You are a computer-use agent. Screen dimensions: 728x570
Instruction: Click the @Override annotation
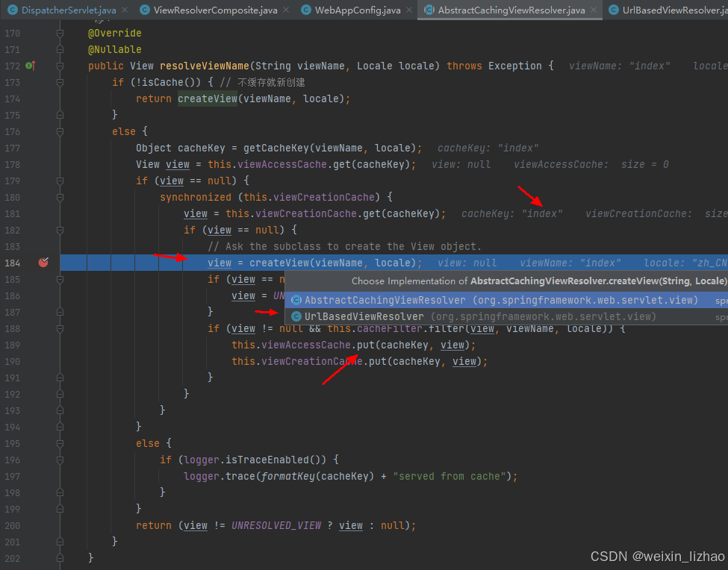click(115, 33)
